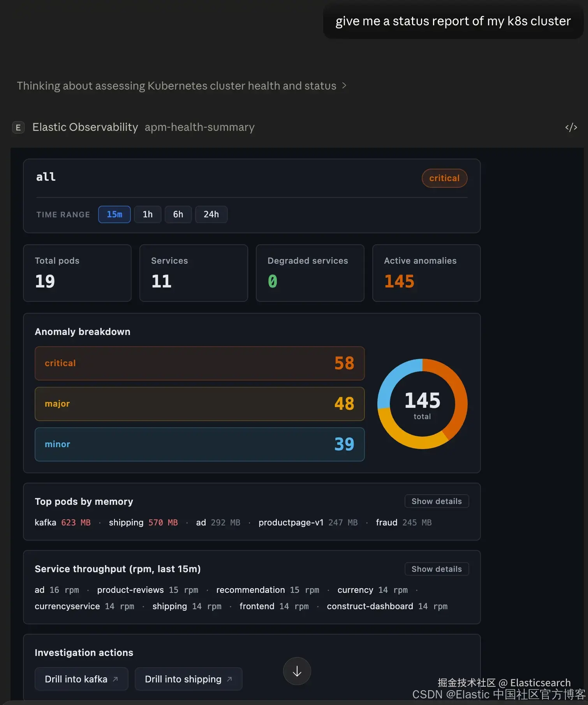Expand the thinking summary chevron

click(x=344, y=86)
